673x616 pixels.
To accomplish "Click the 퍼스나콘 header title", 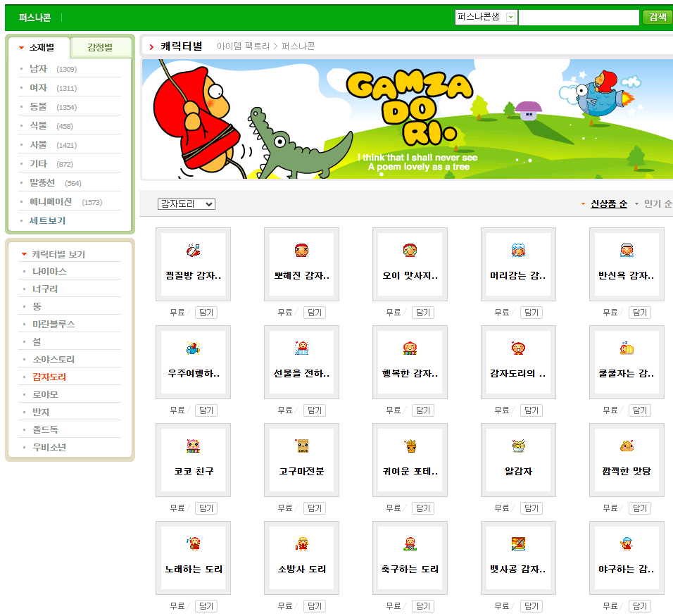I will tap(34, 18).
